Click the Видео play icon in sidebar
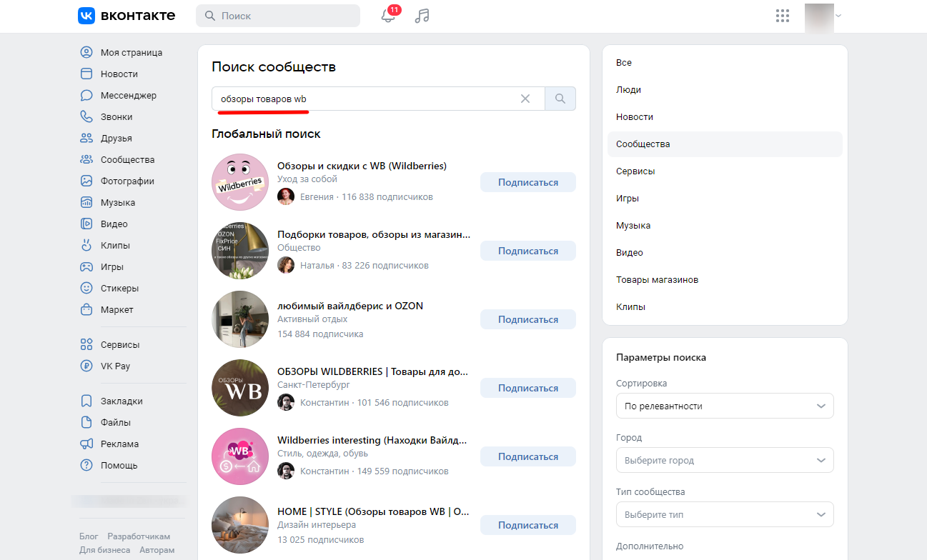This screenshot has height=560, width=927. click(x=86, y=224)
